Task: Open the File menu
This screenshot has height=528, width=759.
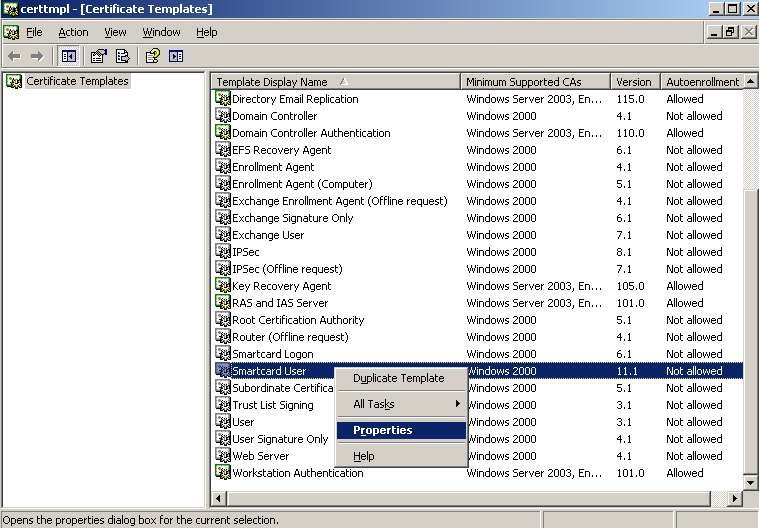Action: [34, 32]
